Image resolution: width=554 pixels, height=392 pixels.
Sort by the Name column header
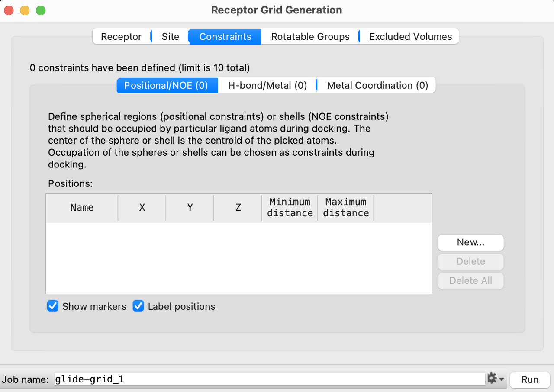[x=82, y=208]
